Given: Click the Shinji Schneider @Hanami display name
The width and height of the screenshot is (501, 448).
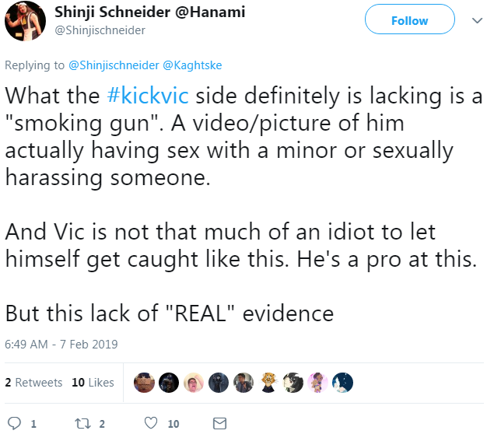Looking at the screenshot, I should click(x=150, y=12).
